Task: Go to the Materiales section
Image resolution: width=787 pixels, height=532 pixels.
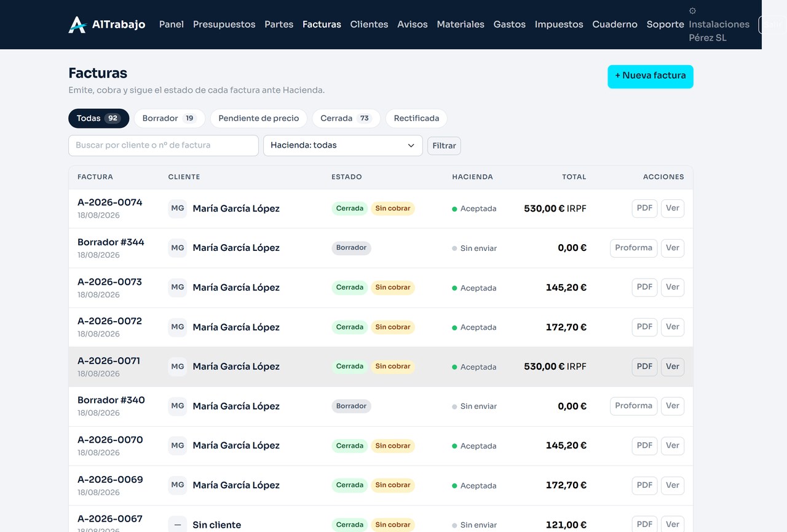Action: click(x=461, y=25)
